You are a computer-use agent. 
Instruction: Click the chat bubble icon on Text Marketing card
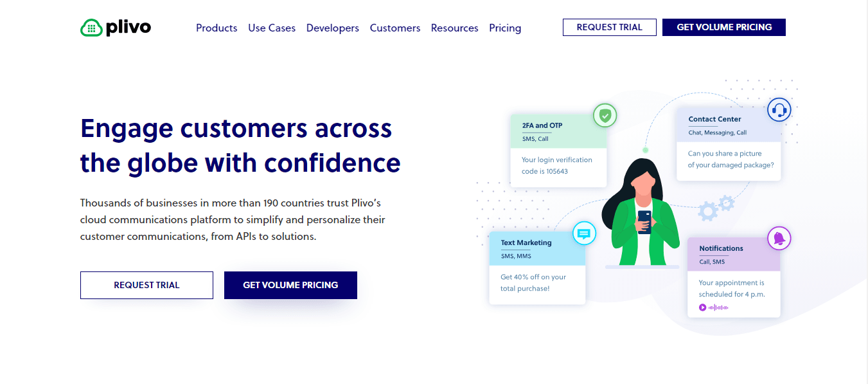point(583,234)
